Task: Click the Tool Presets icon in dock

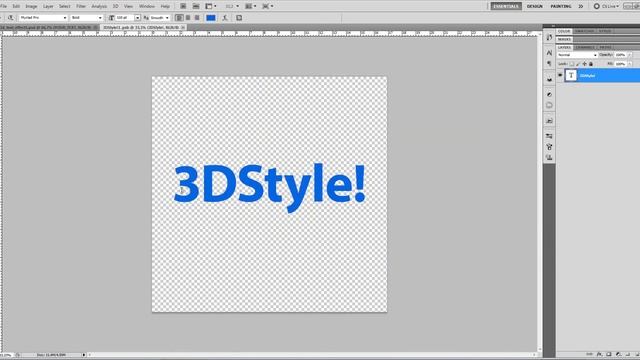Action: (x=549, y=147)
